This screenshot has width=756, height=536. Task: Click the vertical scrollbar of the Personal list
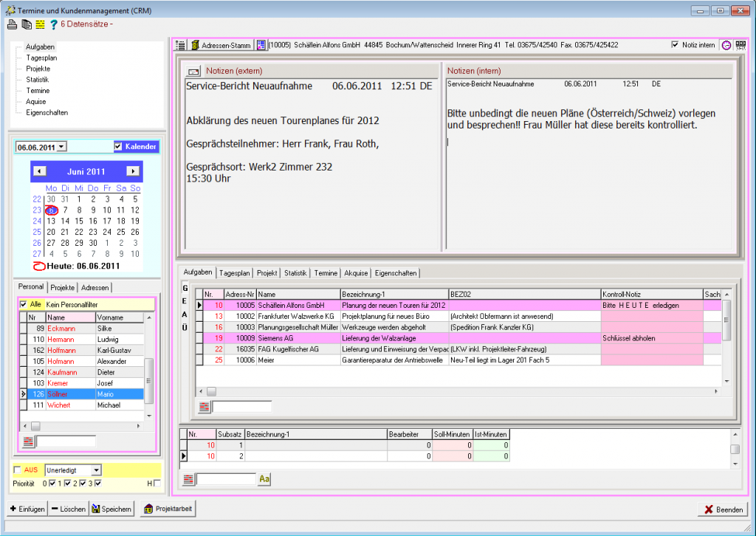149,366
